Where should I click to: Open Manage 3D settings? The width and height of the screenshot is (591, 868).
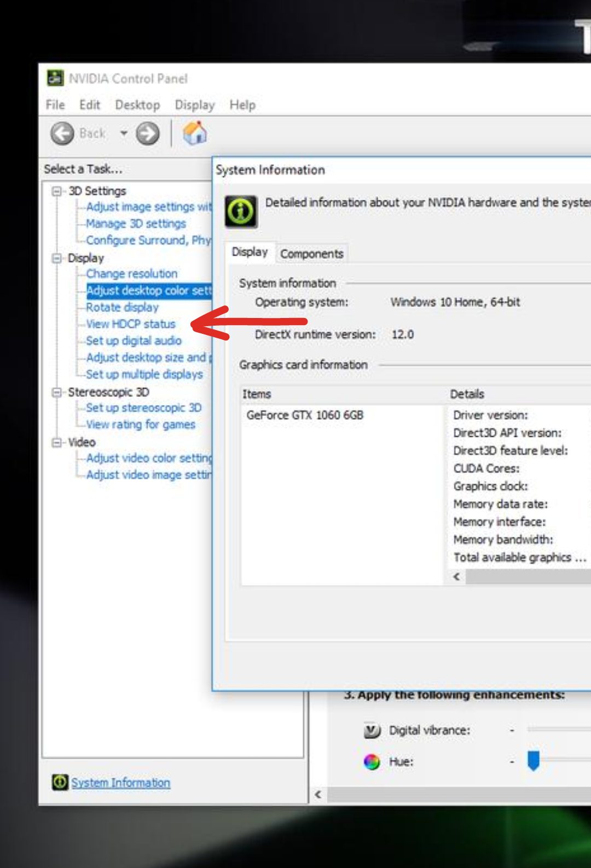coord(136,224)
